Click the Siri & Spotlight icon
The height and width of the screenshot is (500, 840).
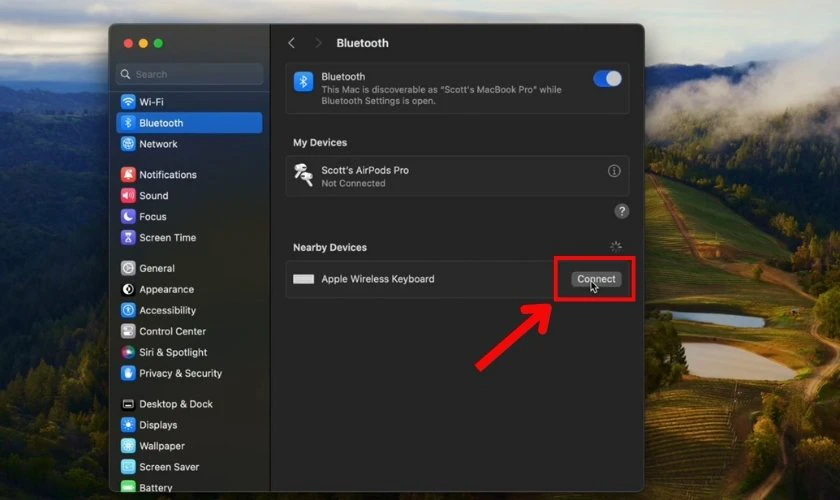(128, 352)
